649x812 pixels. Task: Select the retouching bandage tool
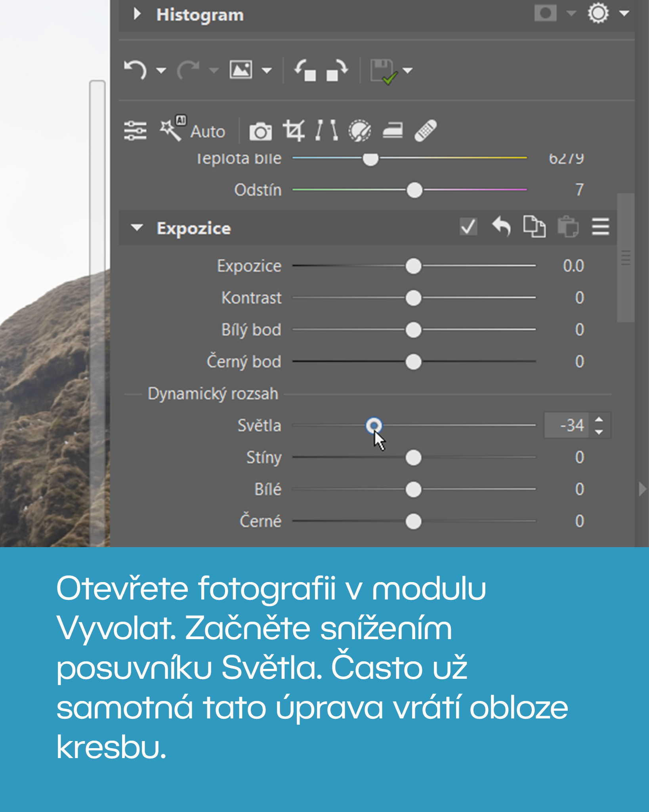click(x=426, y=130)
